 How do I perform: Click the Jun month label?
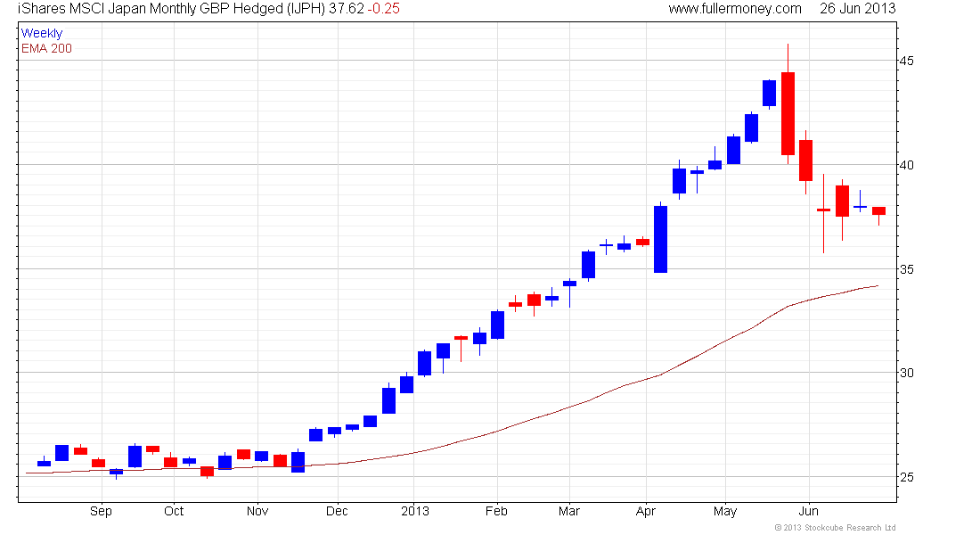point(809,511)
